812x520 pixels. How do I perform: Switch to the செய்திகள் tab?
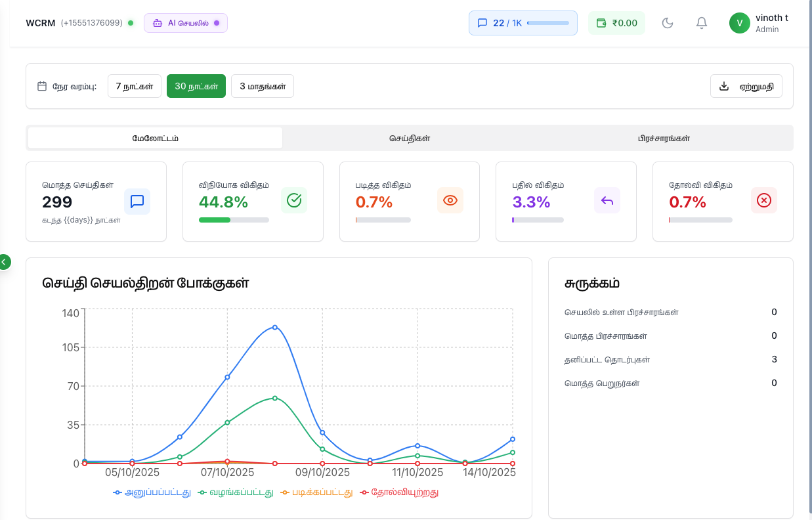(409, 139)
